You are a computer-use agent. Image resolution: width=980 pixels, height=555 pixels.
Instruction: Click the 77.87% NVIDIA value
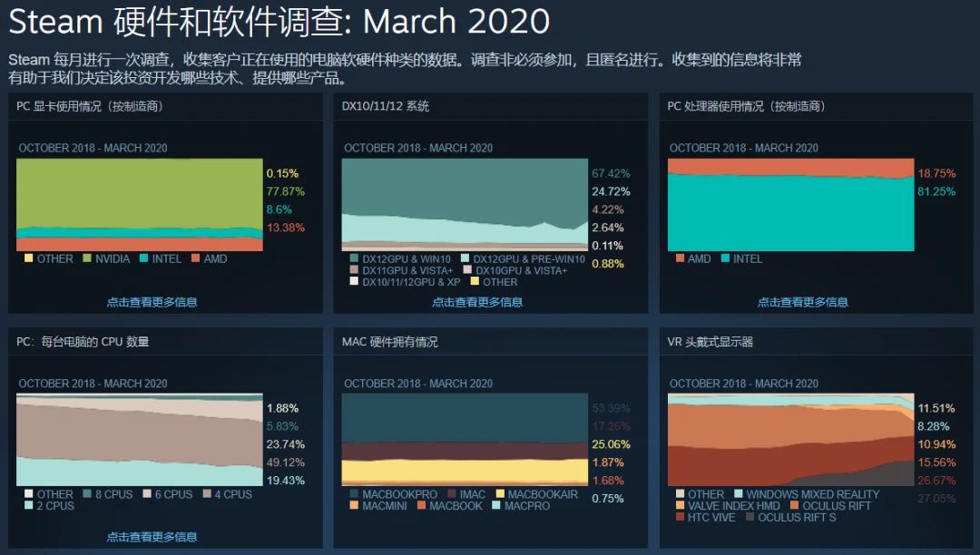click(x=286, y=191)
